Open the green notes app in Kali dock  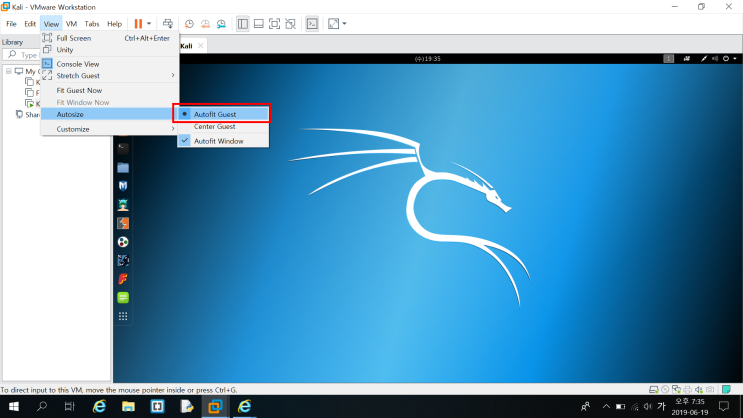click(123, 298)
